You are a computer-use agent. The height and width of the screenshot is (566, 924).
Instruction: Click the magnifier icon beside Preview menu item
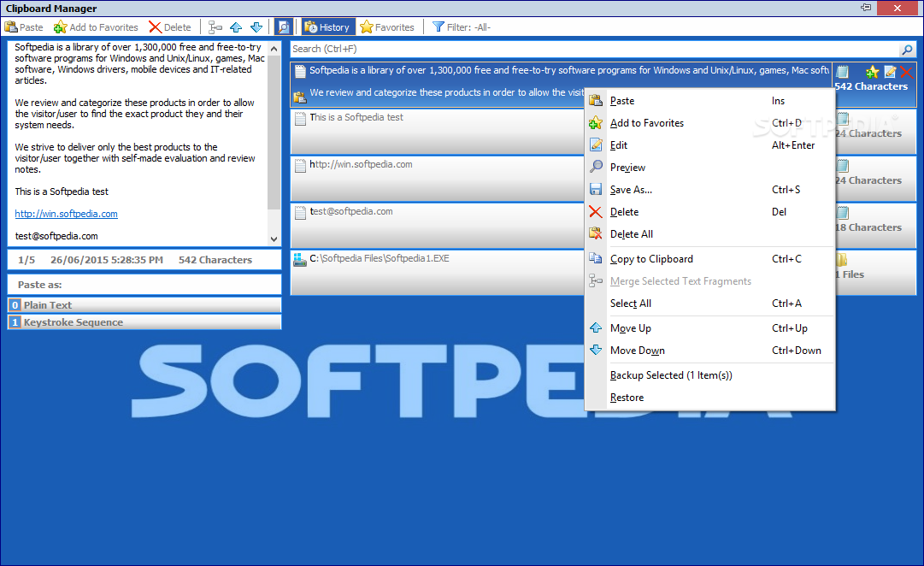pyautogui.click(x=596, y=167)
